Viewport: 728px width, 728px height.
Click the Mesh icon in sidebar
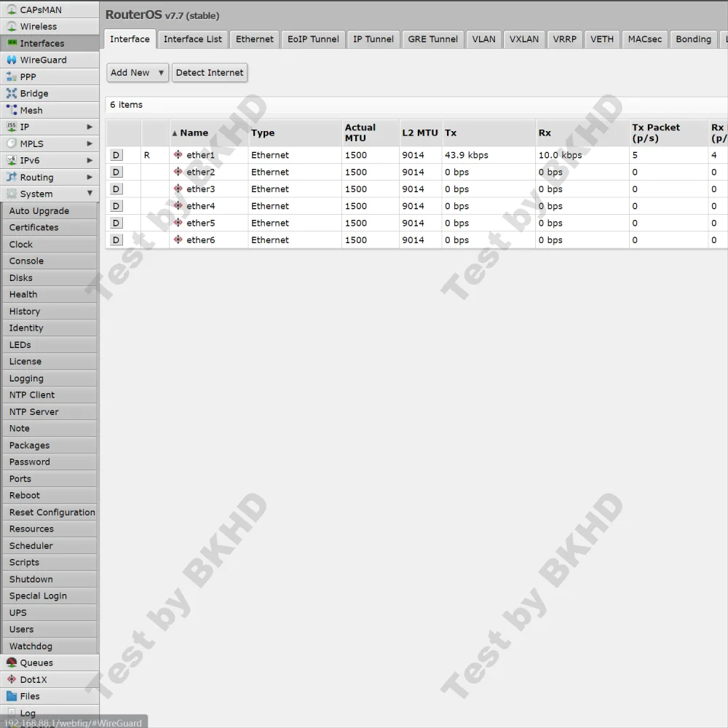pos(12,110)
